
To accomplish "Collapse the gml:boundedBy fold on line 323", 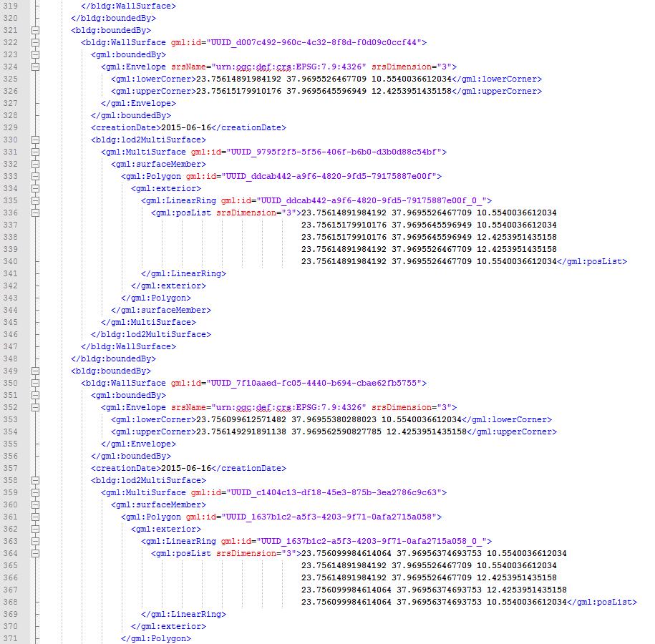I will click(x=36, y=54).
